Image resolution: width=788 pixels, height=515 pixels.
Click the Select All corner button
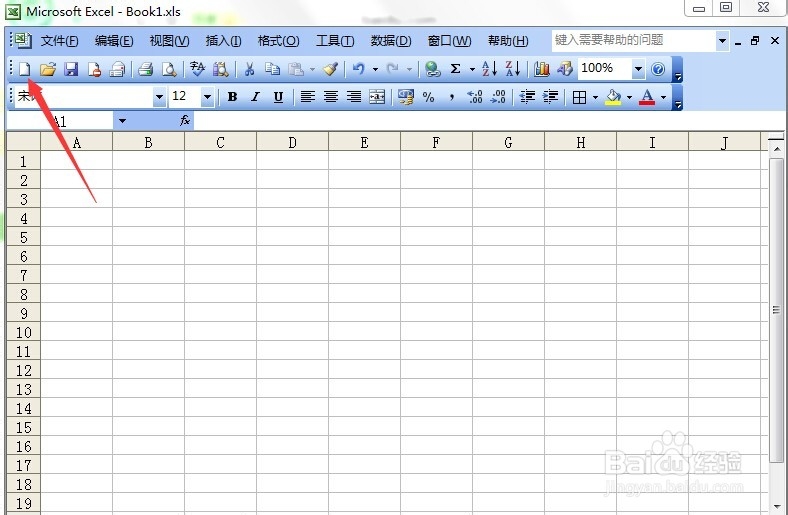tap(24, 142)
